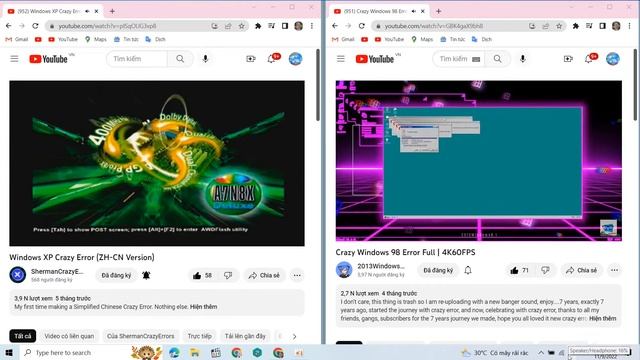Toggle notification bell for ShermanCrazyErrors channel
Screen dimensions: 640x360
146,276
